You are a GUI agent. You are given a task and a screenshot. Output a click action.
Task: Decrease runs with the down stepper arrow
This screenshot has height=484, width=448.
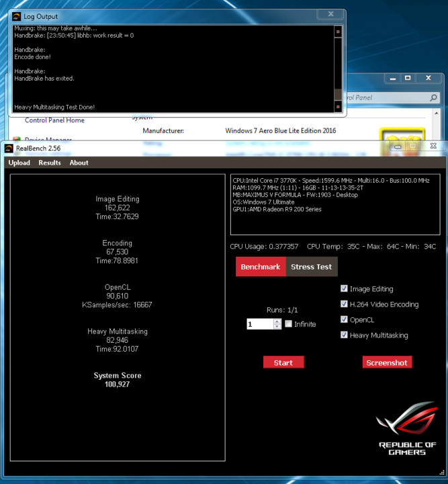(x=277, y=327)
